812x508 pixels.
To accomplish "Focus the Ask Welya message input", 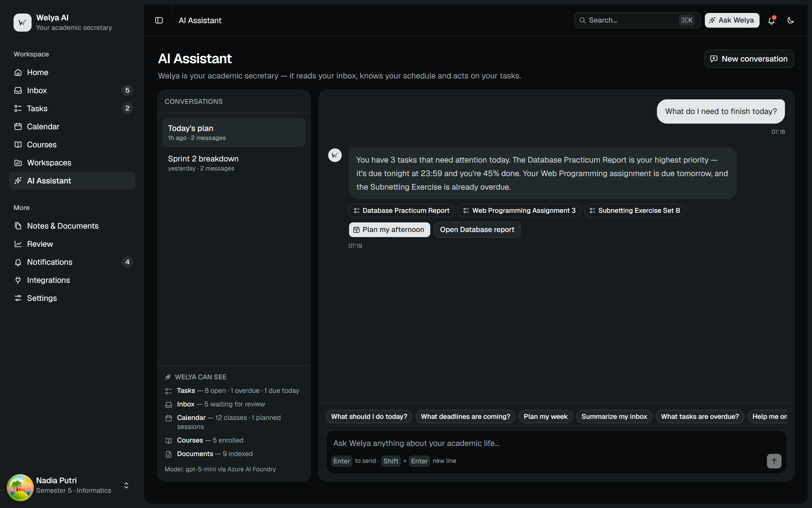I will click(x=556, y=443).
